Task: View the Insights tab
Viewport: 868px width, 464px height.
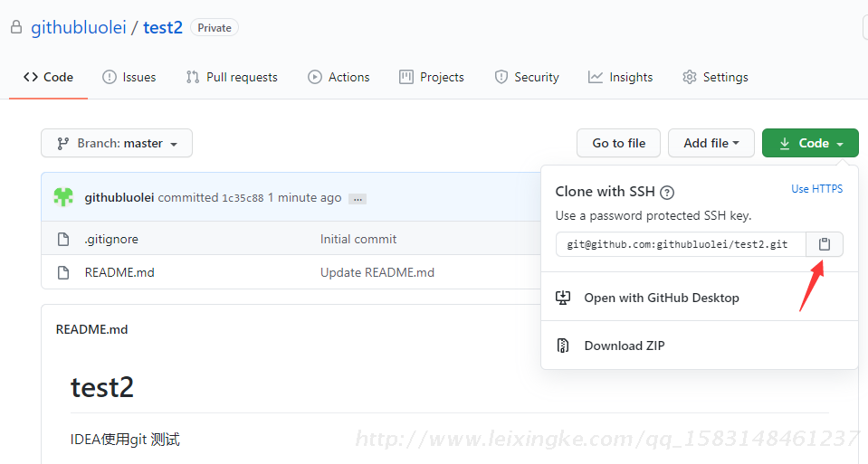Action: [620, 77]
